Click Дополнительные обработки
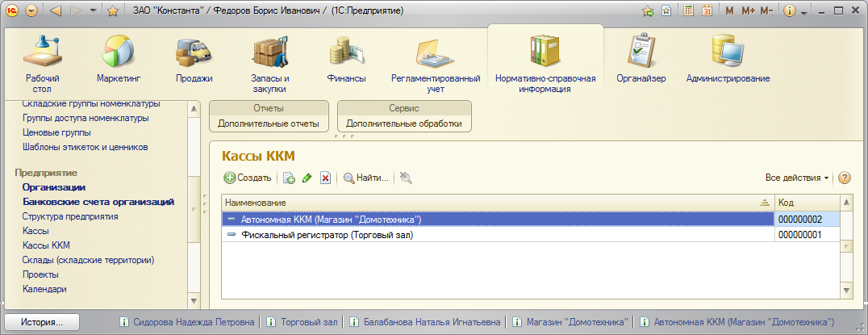The width and height of the screenshot is (868, 335). point(404,124)
